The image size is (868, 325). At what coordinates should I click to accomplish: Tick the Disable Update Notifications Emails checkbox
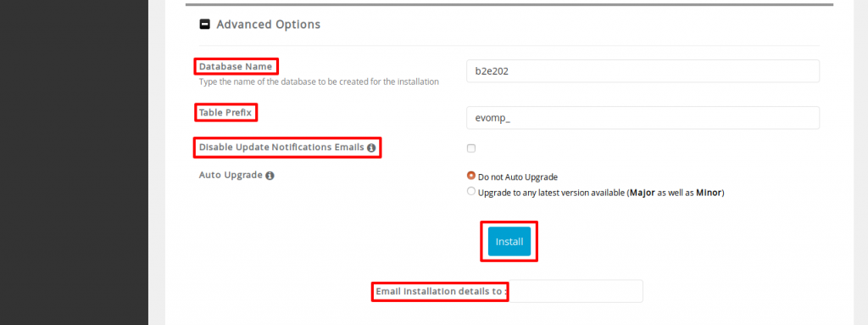[471, 148]
